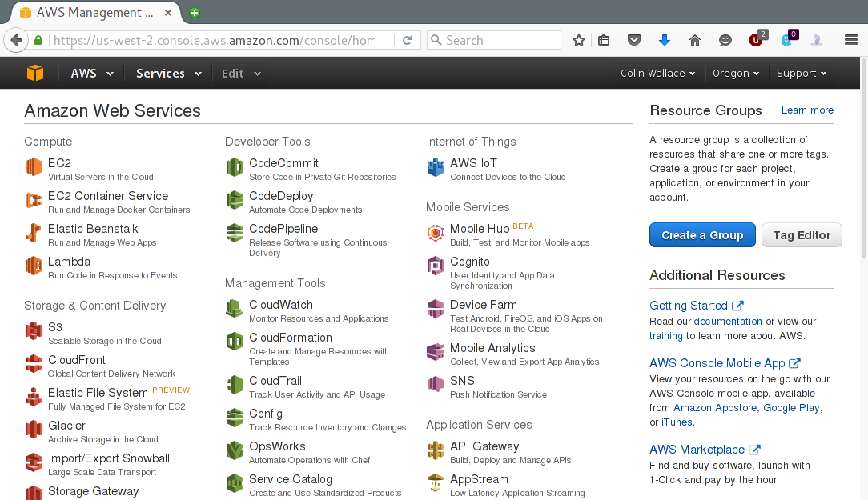
Task: Open the CodeDeploy icon
Action: click(x=235, y=200)
